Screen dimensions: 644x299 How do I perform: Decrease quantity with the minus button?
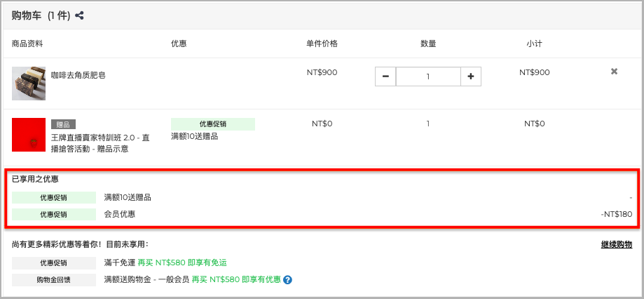coord(385,77)
